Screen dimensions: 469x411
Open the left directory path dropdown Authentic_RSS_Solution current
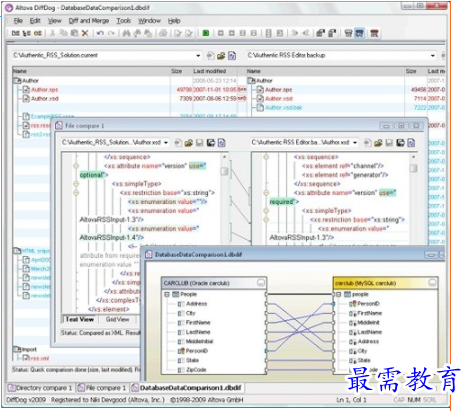(198, 56)
